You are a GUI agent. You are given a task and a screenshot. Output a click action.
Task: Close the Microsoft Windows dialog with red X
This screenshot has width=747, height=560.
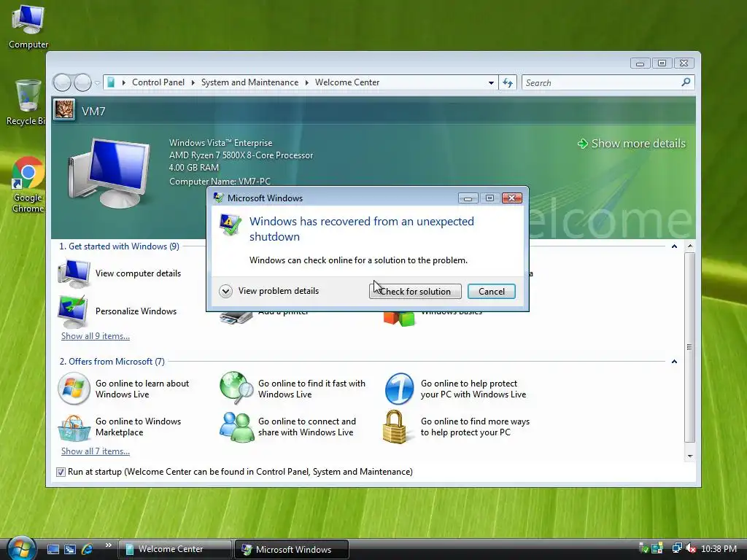511,198
